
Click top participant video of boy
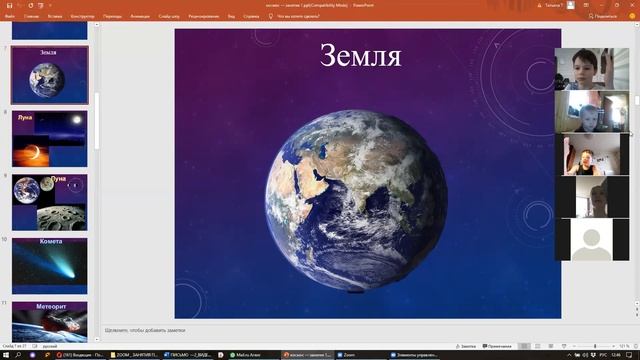tap(592, 69)
